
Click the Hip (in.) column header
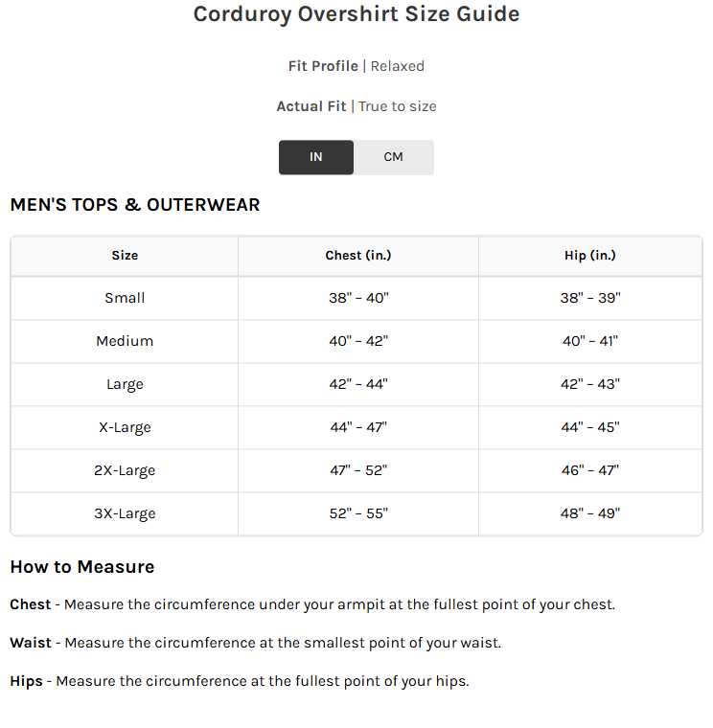590,256
